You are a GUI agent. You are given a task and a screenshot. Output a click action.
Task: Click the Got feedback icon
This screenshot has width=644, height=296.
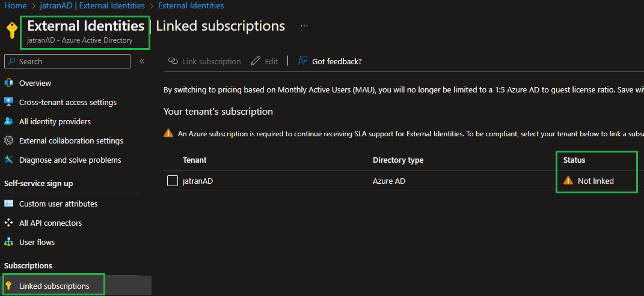click(302, 61)
